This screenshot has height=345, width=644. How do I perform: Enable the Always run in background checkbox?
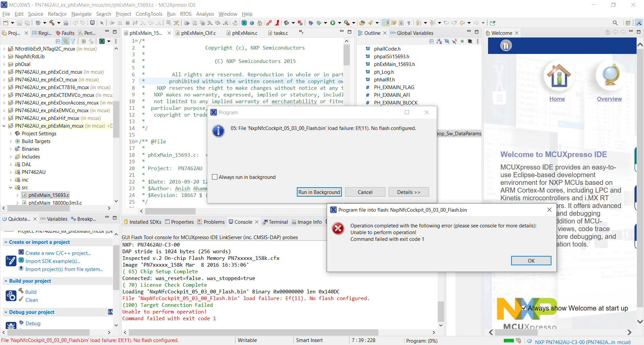tap(215, 177)
